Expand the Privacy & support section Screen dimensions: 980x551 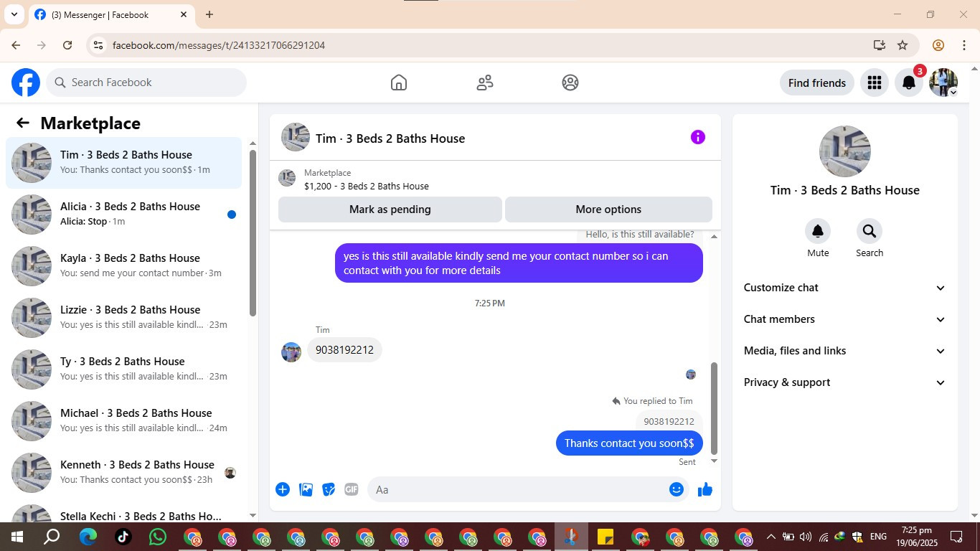pos(845,382)
